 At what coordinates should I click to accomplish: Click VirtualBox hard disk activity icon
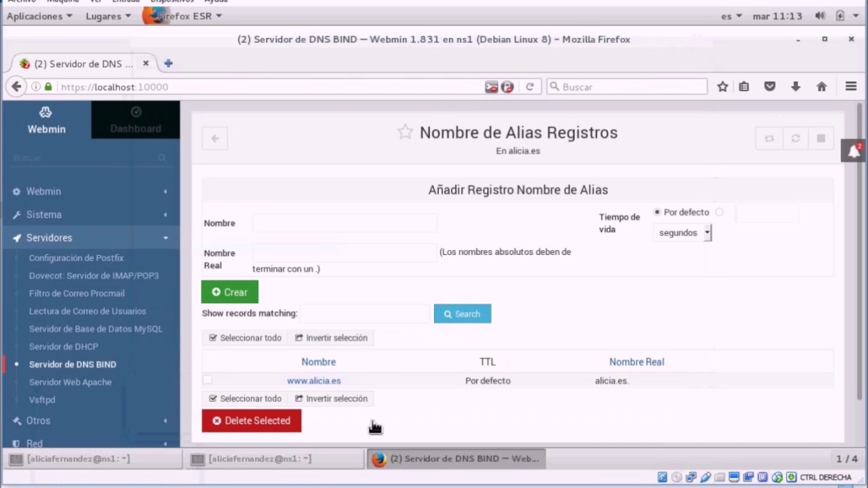pyautogui.click(x=662, y=477)
